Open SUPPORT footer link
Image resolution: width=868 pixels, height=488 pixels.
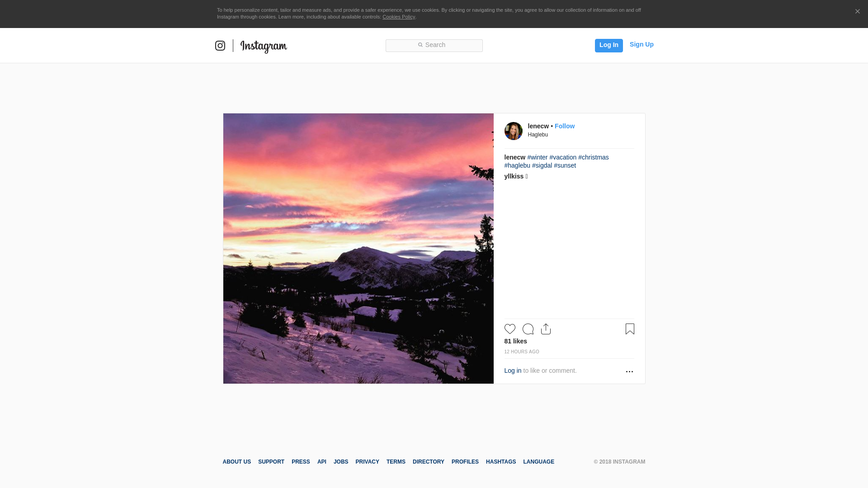pos(271,462)
